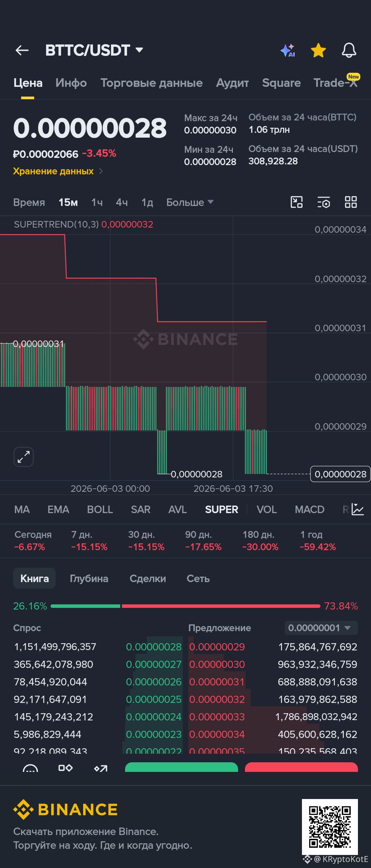Enable the VOL sub-indicator
The image size is (371, 868).
coord(267,509)
